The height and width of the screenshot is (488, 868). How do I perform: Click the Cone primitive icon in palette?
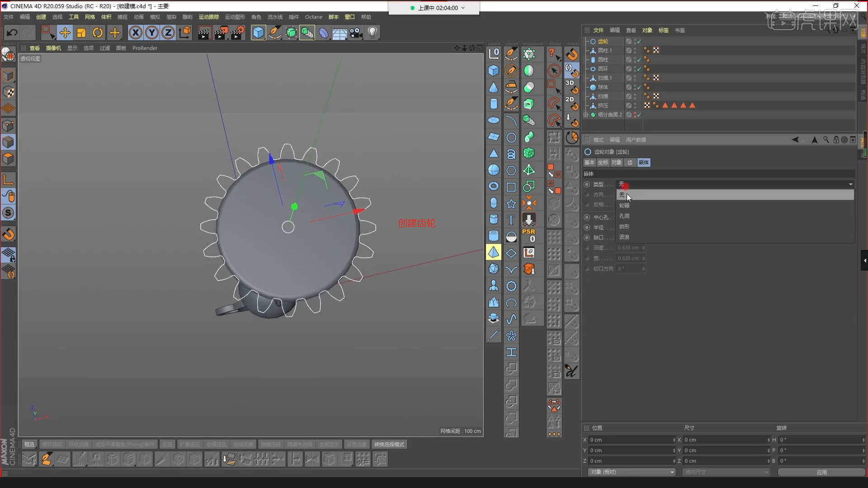pos(494,87)
